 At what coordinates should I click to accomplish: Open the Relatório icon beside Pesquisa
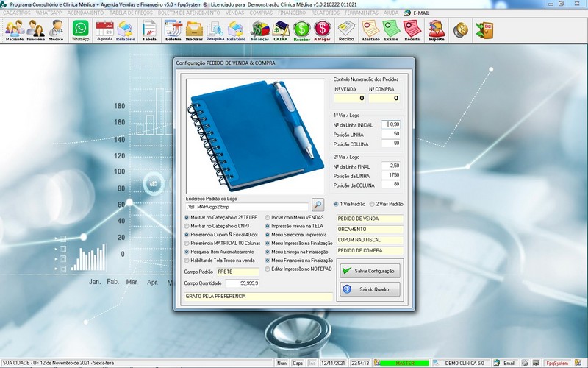[236, 30]
